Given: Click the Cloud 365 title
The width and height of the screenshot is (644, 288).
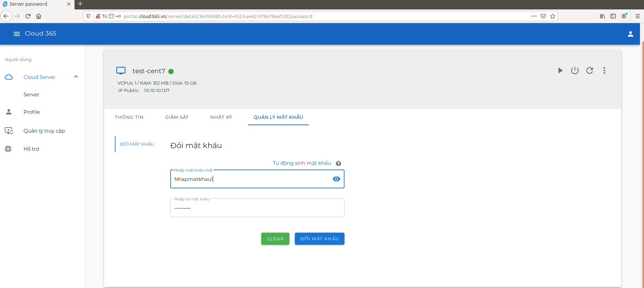Looking at the screenshot, I should (x=41, y=34).
